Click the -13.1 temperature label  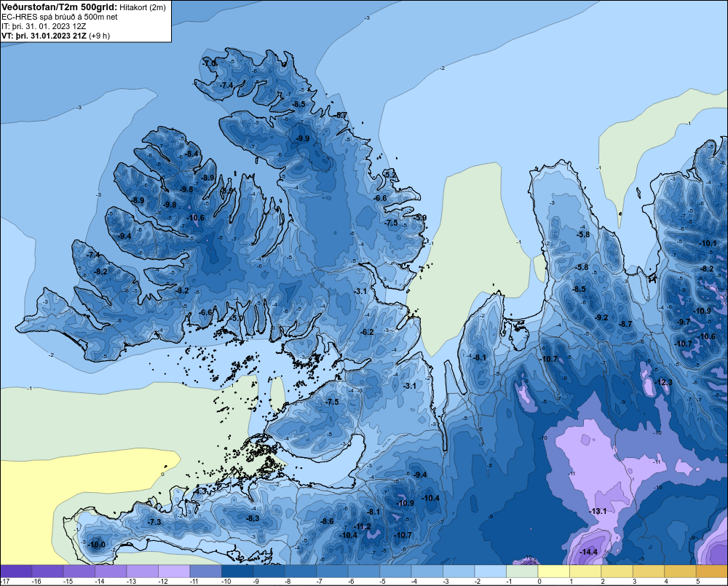coord(598,511)
